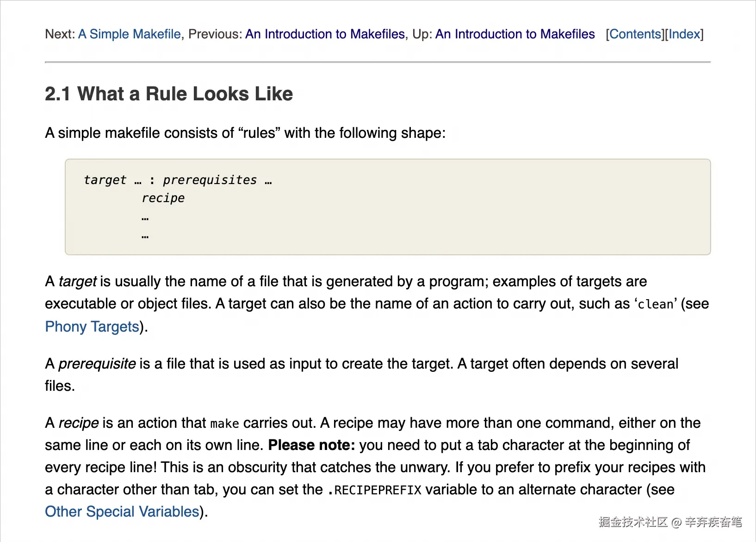
Task: Open the Index link
Action: point(684,34)
